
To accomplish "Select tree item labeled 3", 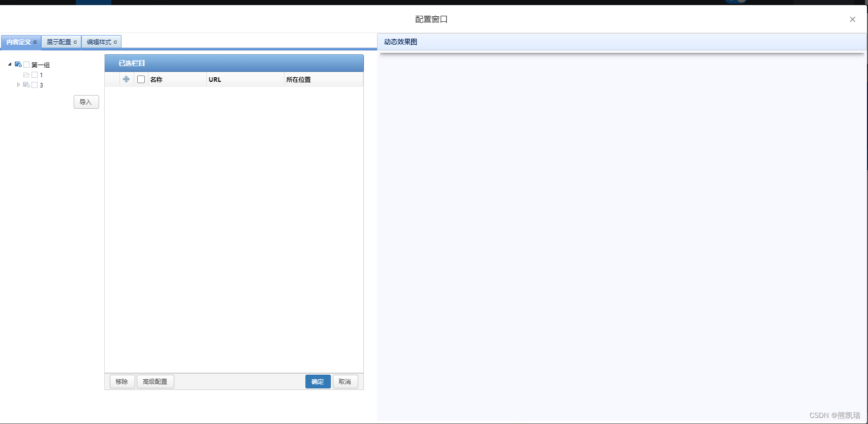I will (x=41, y=85).
